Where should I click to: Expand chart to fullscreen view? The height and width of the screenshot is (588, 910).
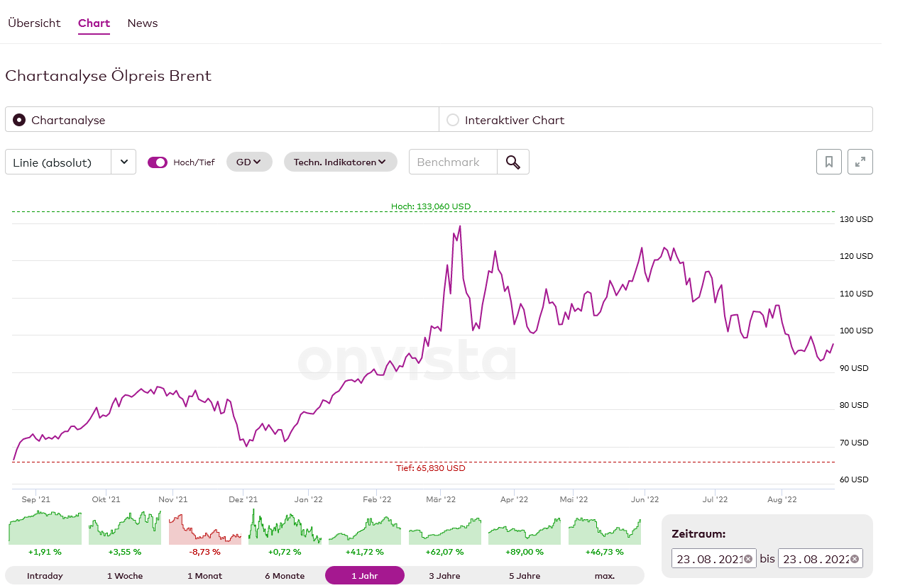click(860, 162)
